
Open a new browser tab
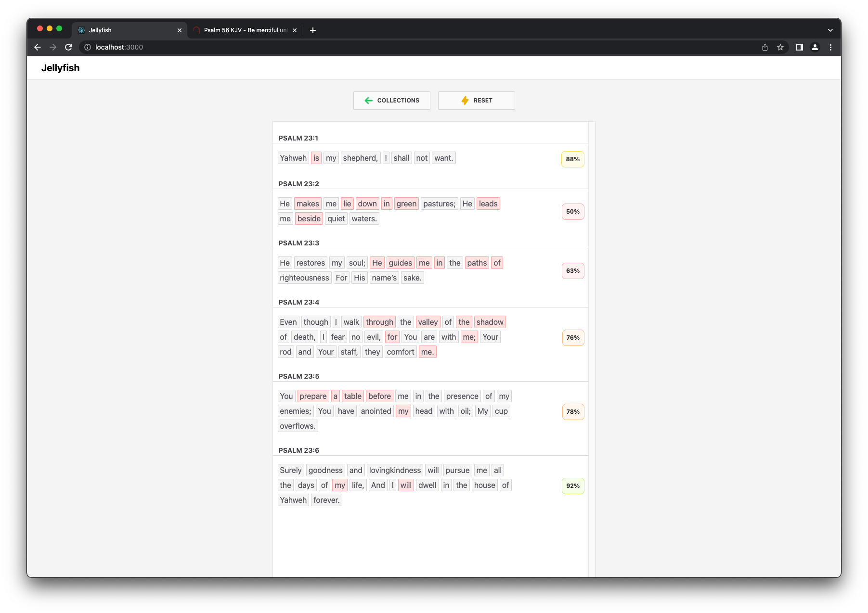click(313, 30)
